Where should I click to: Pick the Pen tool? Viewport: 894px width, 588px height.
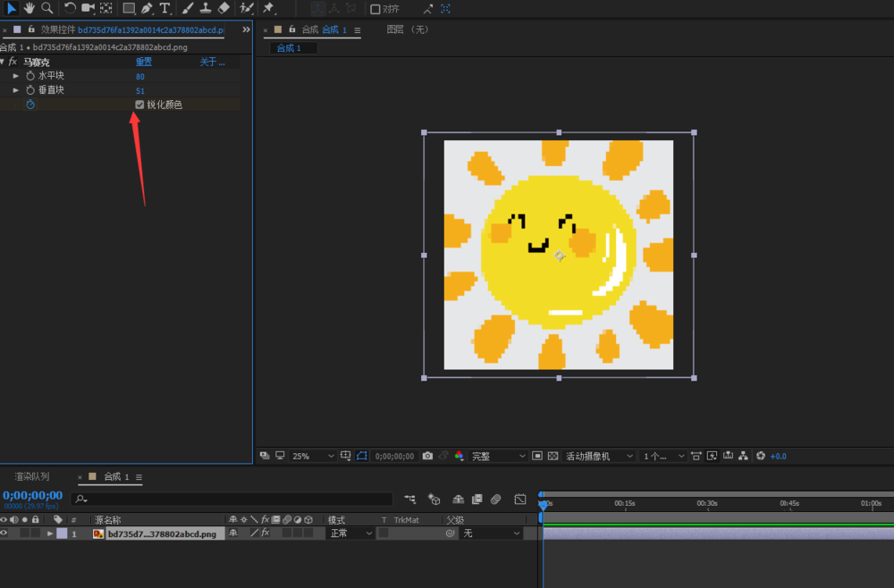147,8
